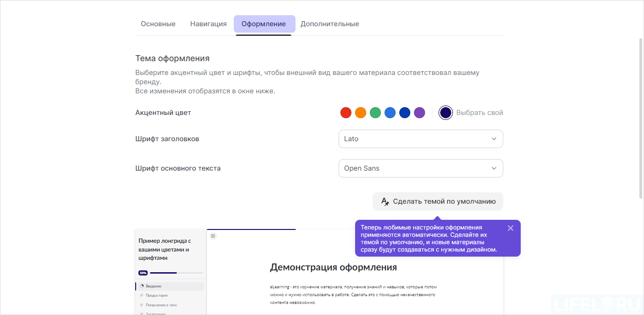The height and width of the screenshot is (315, 644).
Task: Dismiss the purple tooltip with the X
Action: click(511, 228)
